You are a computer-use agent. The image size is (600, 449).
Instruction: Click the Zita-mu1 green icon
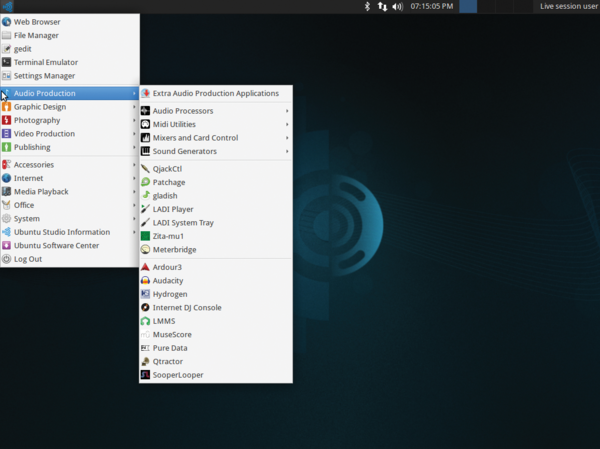click(x=146, y=236)
